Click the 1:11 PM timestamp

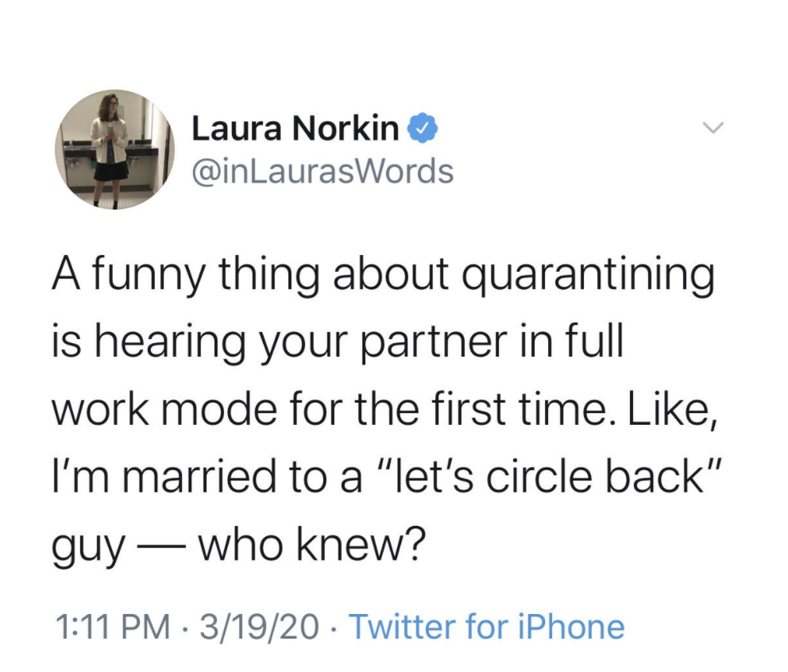(x=114, y=627)
